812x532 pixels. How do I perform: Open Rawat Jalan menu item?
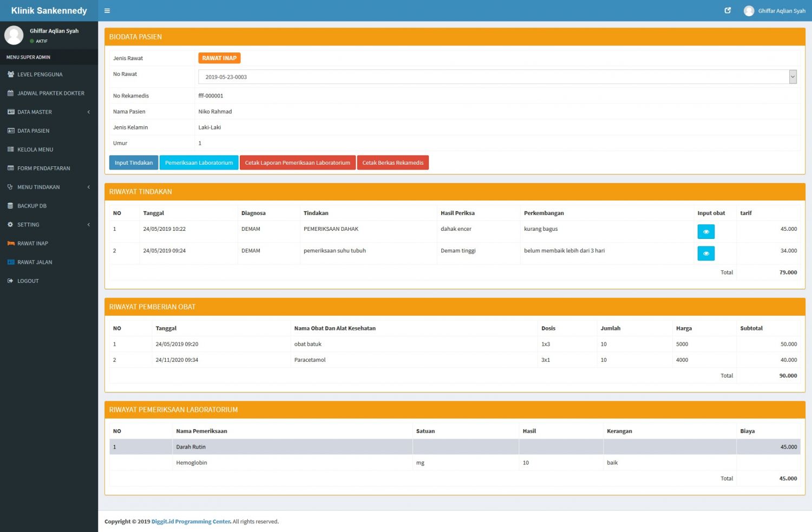35,262
